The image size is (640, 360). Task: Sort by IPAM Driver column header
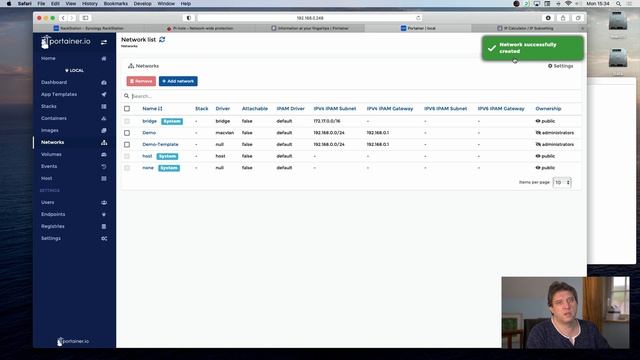coord(291,109)
